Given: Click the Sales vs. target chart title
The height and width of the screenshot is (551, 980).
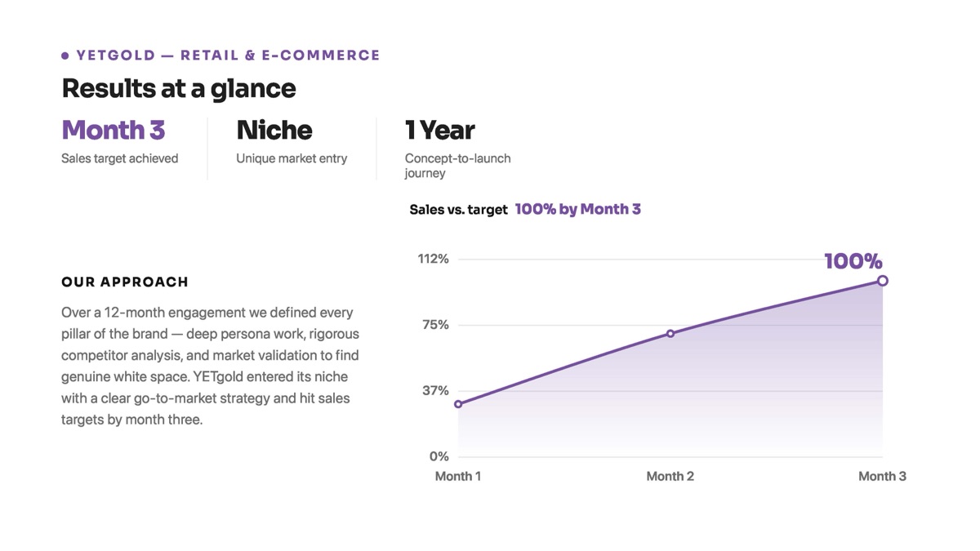Looking at the screenshot, I should coord(458,210).
